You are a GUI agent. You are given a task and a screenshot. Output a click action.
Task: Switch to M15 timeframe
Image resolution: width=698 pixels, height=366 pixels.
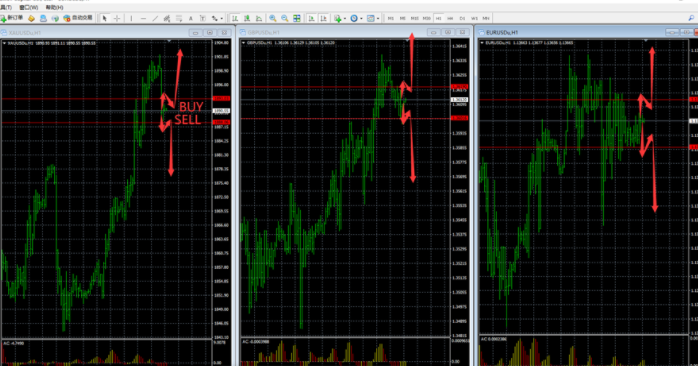click(414, 18)
